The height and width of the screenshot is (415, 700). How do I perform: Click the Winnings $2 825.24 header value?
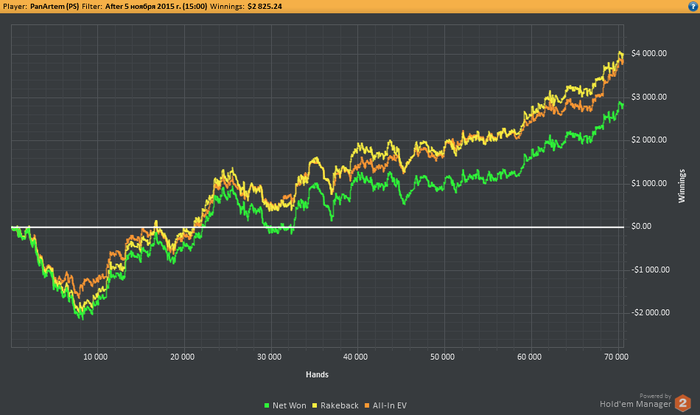point(264,6)
